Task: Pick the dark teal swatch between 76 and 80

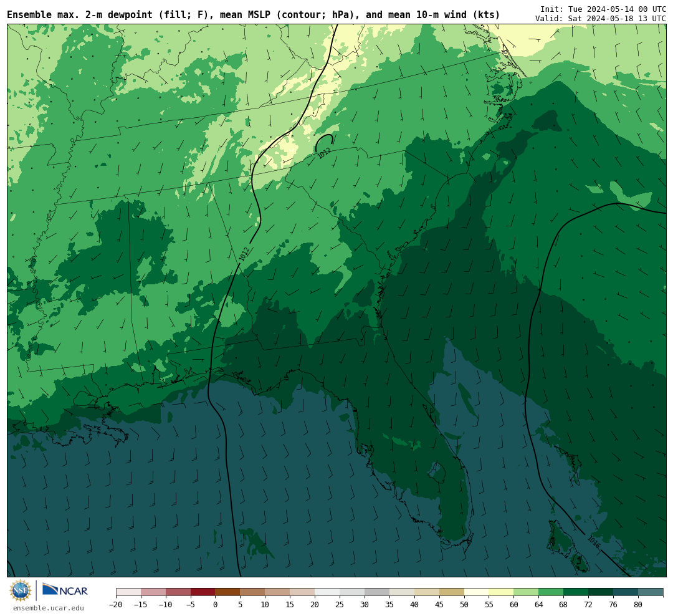Action: point(626,592)
